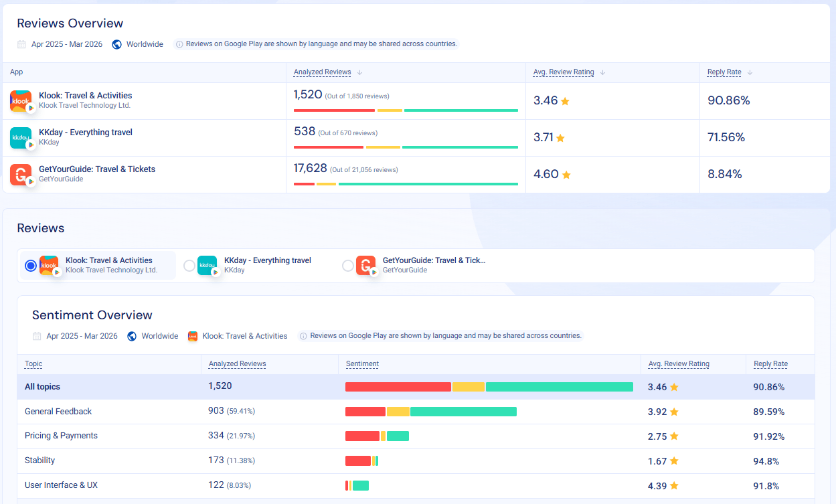Open the Klook: Travel & Activities app name
The width and height of the screenshot is (836, 504).
click(86, 96)
